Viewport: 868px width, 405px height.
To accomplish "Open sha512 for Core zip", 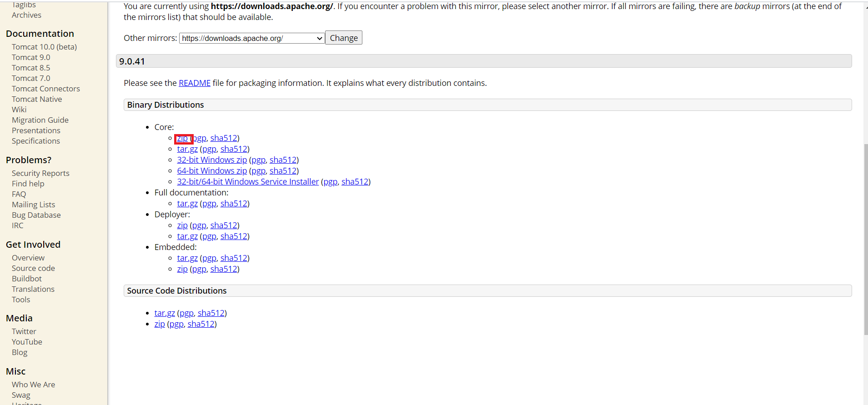I will 224,138.
